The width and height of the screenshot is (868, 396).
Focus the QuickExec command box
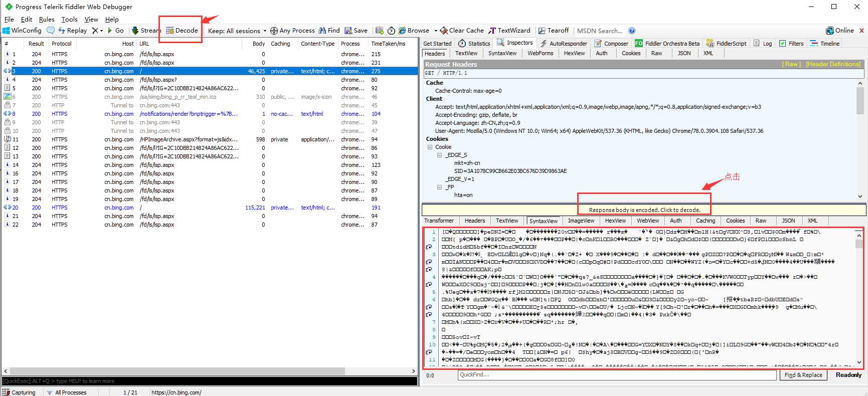210,381
